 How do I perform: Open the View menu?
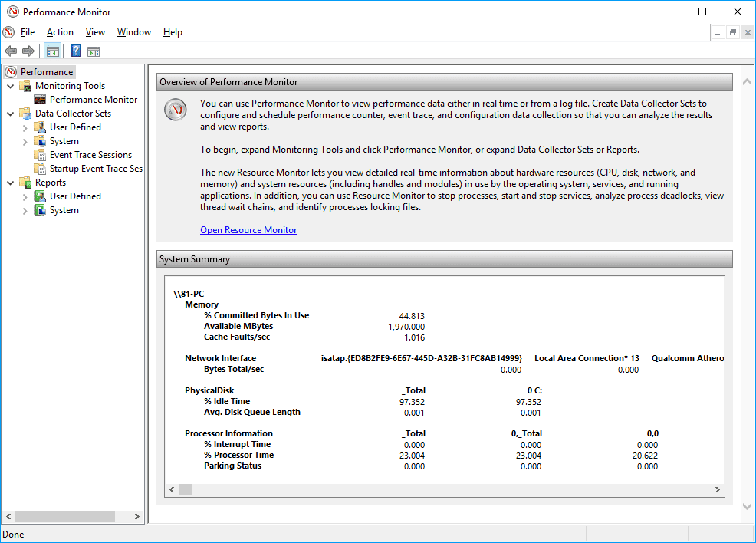[x=96, y=32]
